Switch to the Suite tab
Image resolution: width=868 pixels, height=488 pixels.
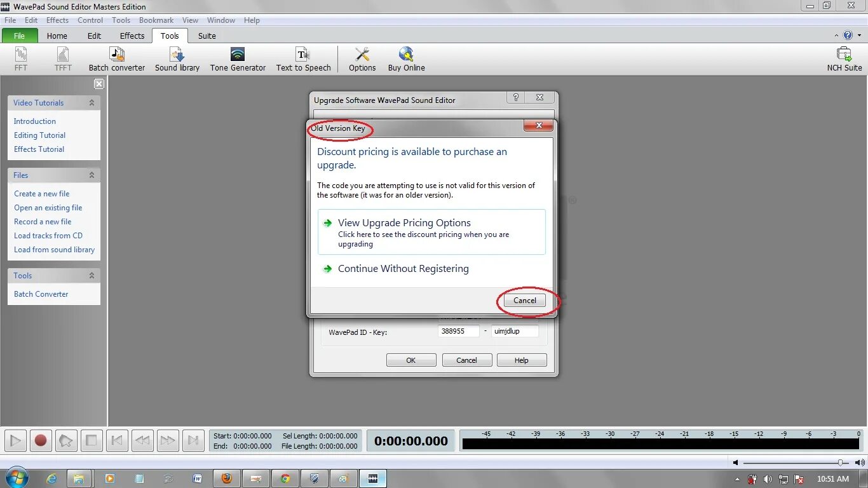tap(207, 36)
